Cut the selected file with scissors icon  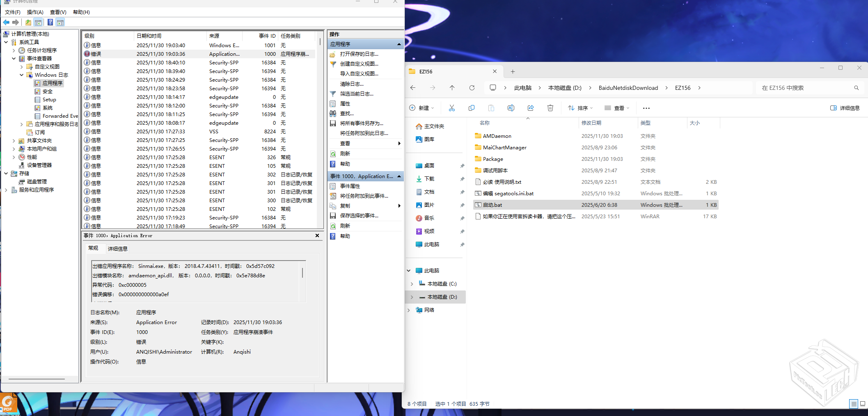click(x=451, y=107)
